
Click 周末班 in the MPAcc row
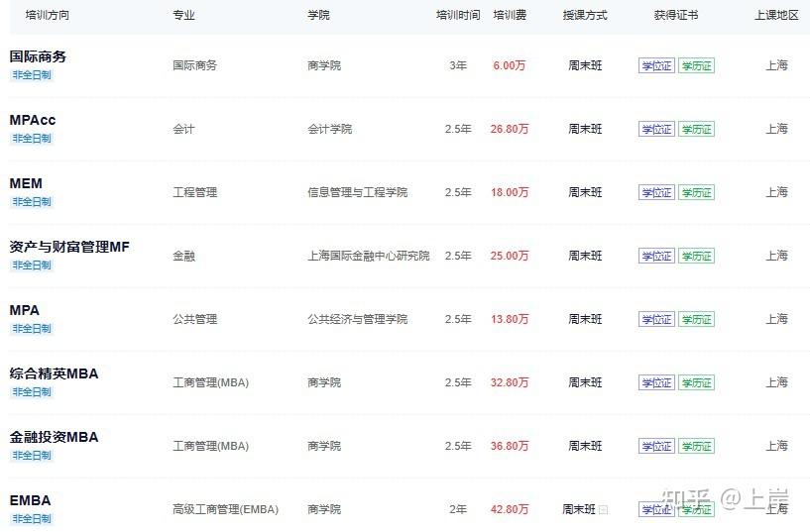coord(585,129)
